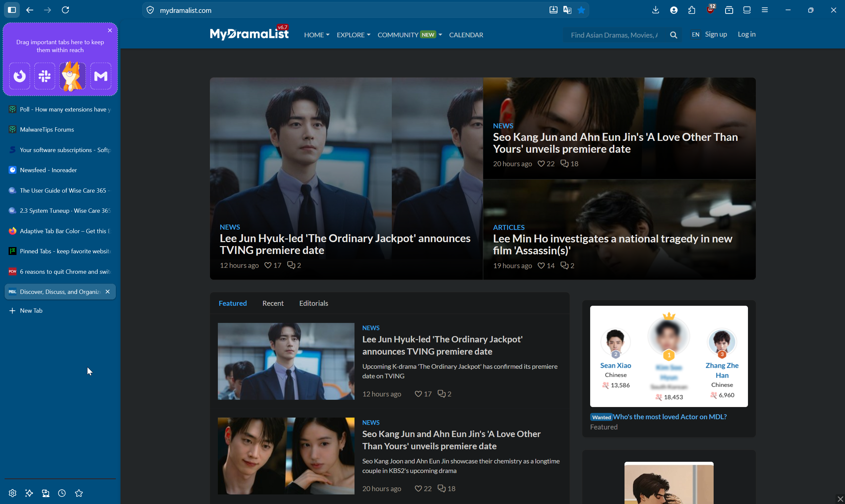Like the Ordinary Jackpot article in the Featured list

coord(418,394)
